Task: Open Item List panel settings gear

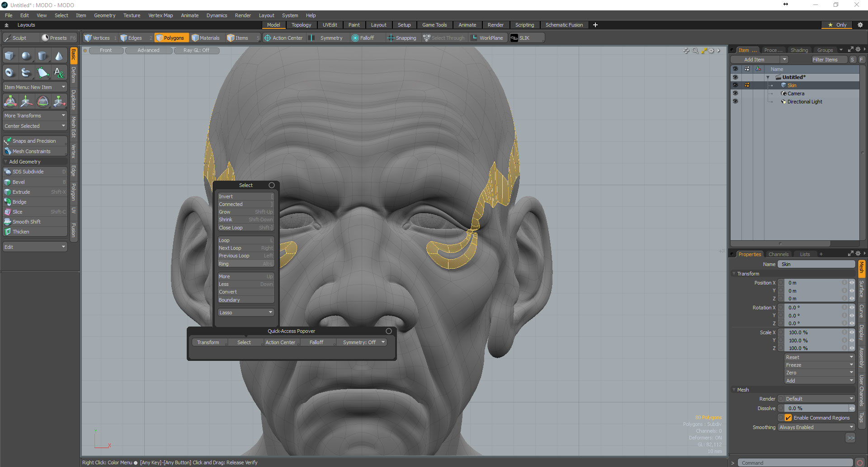Action: [x=858, y=50]
